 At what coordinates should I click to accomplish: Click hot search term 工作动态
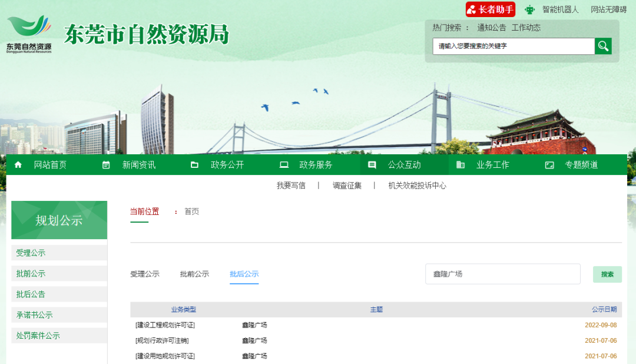pyautogui.click(x=526, y=28)
